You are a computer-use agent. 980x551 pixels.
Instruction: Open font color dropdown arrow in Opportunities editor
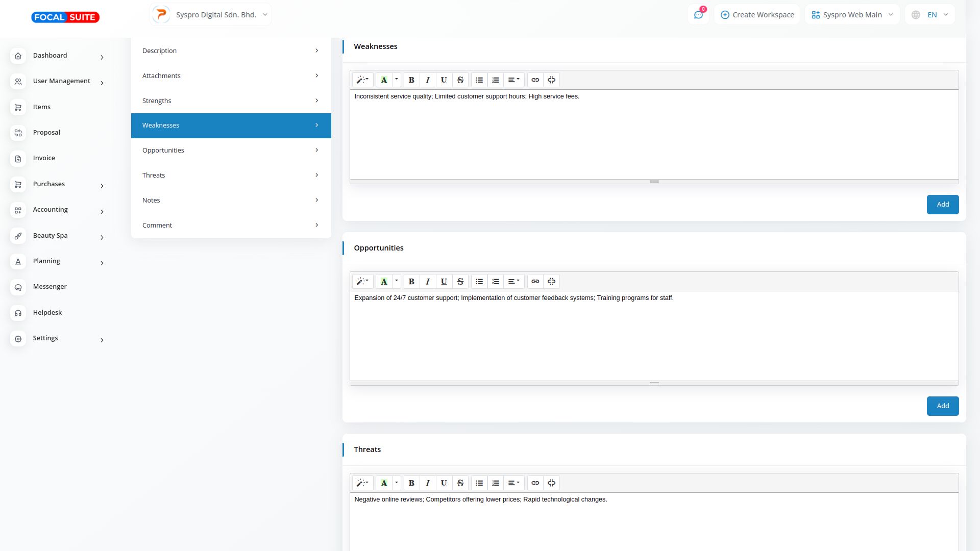(397, 281)
